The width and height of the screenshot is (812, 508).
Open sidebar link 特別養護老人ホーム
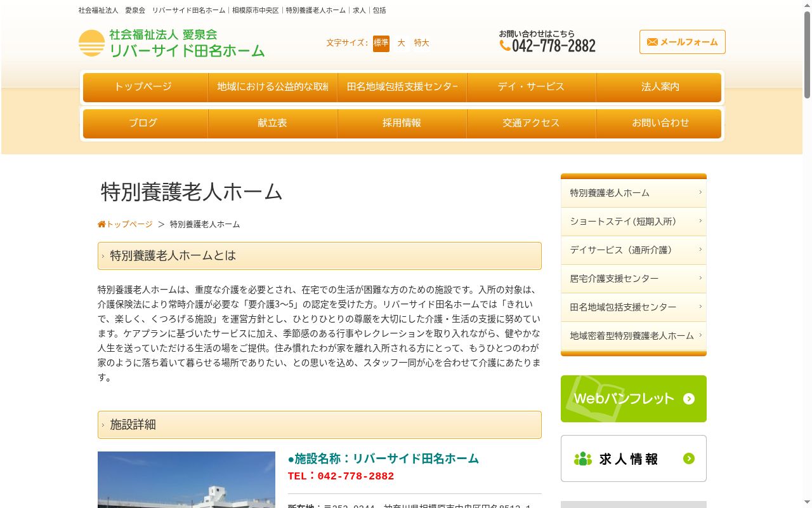(634, 193)
